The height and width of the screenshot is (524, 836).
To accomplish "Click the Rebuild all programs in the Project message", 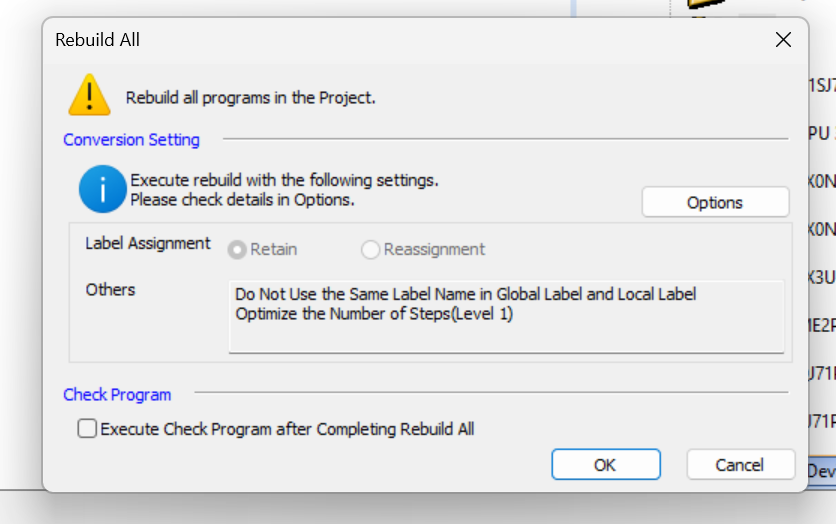I will click(x=251, y=98).
